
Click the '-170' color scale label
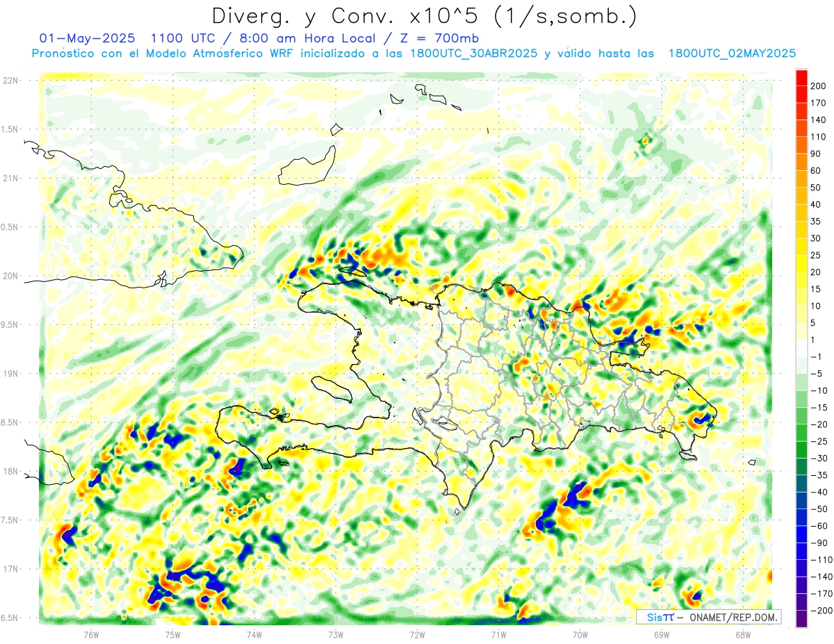click(822, 594)
